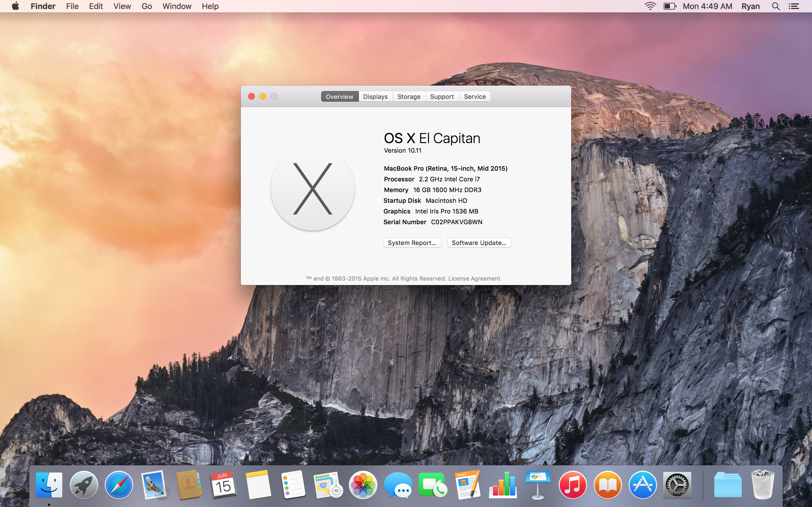
Task: Switch to the Storage tab
Action: tap(408, 96)
